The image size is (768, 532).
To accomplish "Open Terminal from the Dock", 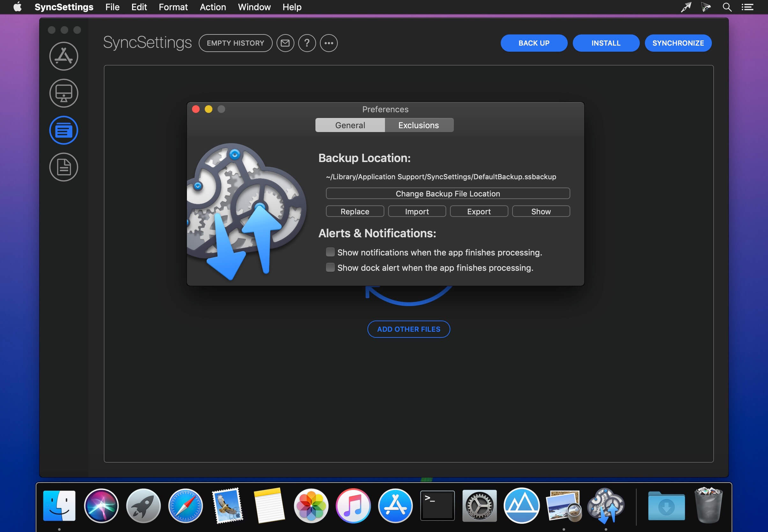I will (x=437, y=506).
